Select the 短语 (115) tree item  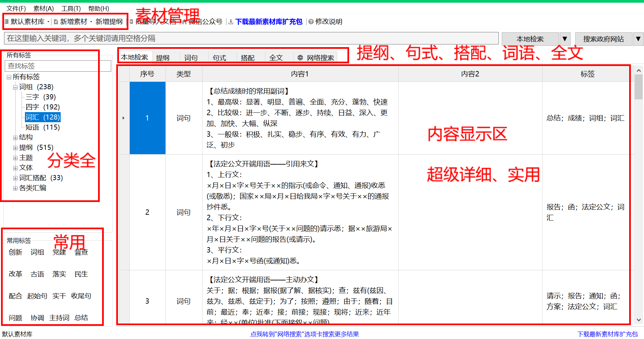pyautogui.click(x=42, y=127)
